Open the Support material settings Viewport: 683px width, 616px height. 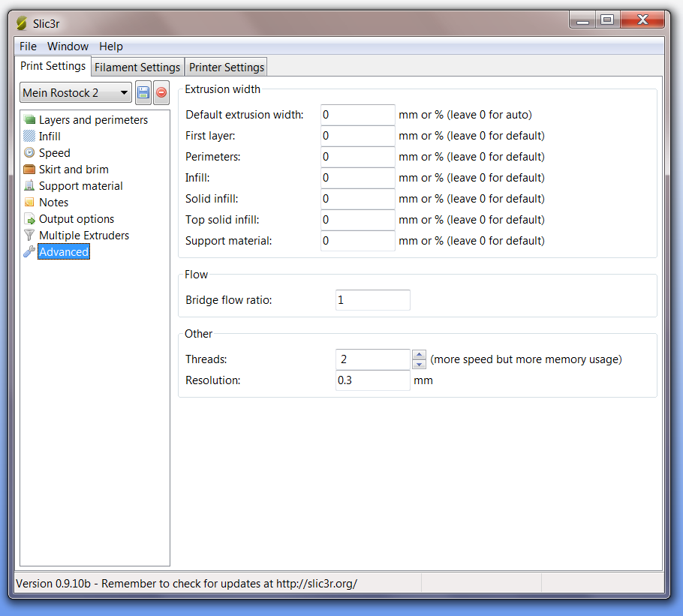pyautogui.click(x=80, y=185)
